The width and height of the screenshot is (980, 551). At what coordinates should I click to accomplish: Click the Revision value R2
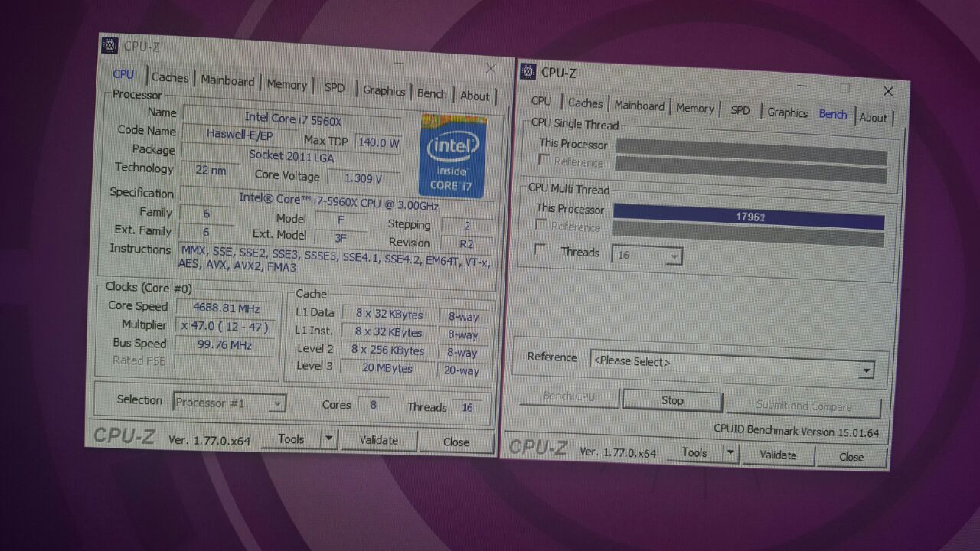pyautogui.click(x=466, y=244)
